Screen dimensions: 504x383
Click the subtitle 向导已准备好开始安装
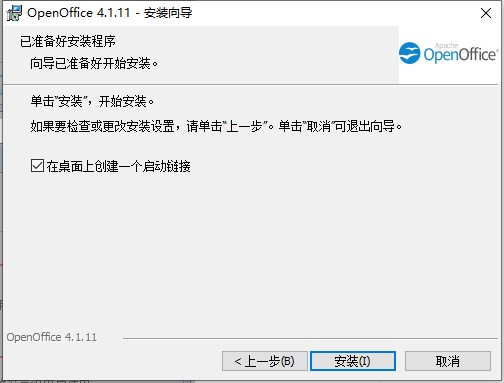(94, 63)
